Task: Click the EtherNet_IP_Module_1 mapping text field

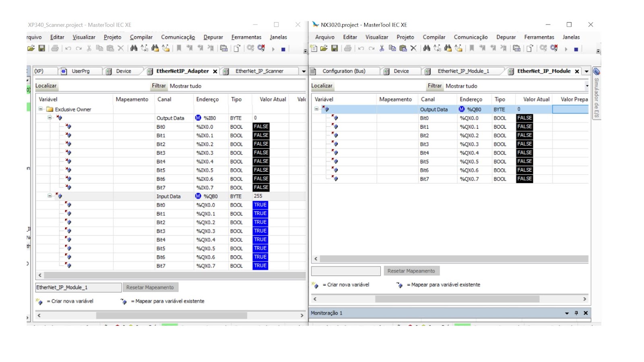Action: click(x=78, y=287)
